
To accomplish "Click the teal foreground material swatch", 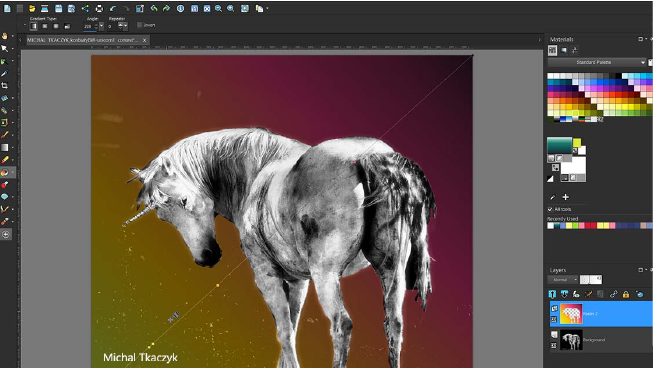I will coord(560,145).
